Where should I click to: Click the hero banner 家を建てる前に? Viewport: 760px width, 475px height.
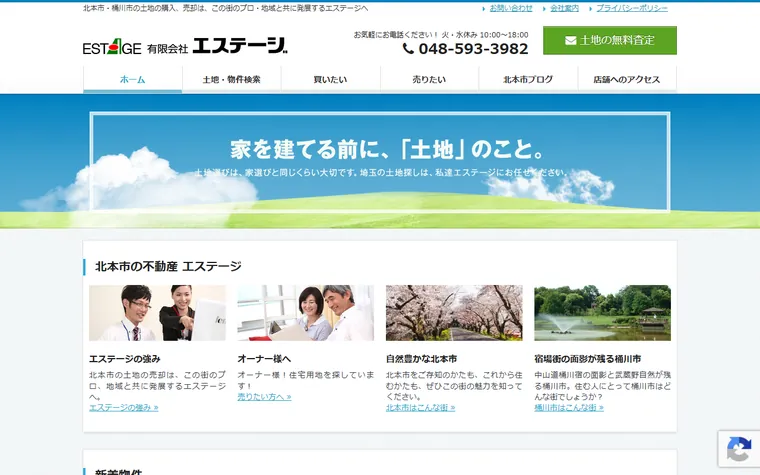380,162
